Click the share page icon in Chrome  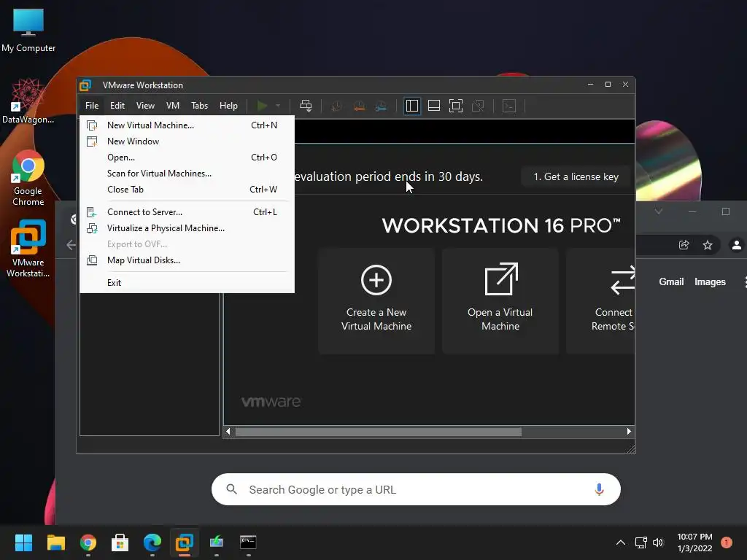click(684, 245)
